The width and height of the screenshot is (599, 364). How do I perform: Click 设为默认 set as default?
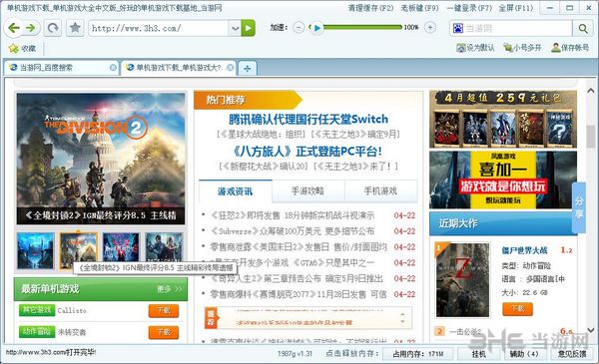point(475,48)
